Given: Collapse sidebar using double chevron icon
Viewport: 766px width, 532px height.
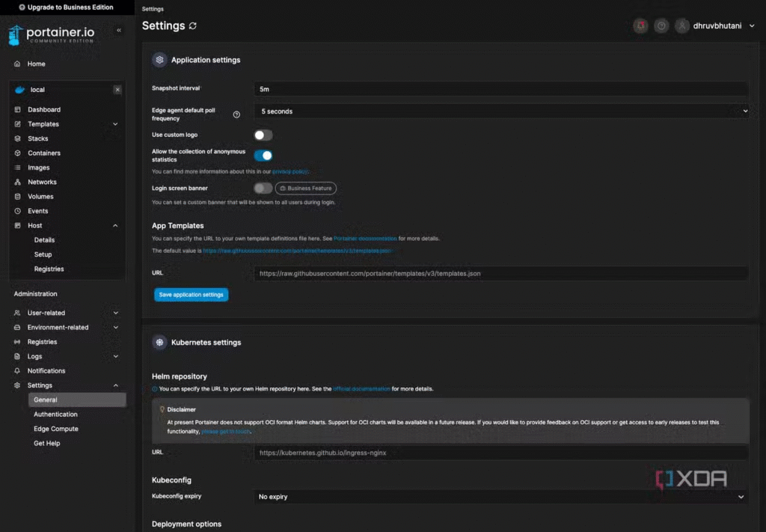Looking at the screenshot, I should pyautogui.click(x=119, y=31).
